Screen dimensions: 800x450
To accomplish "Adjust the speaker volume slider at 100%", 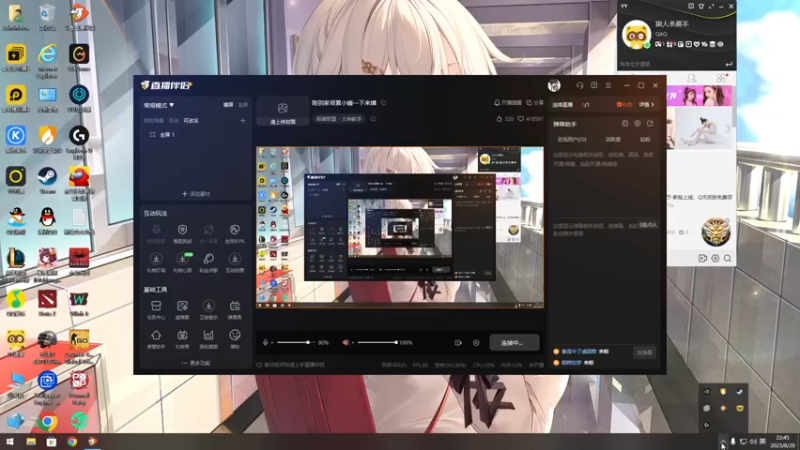I will click(378, 343).
